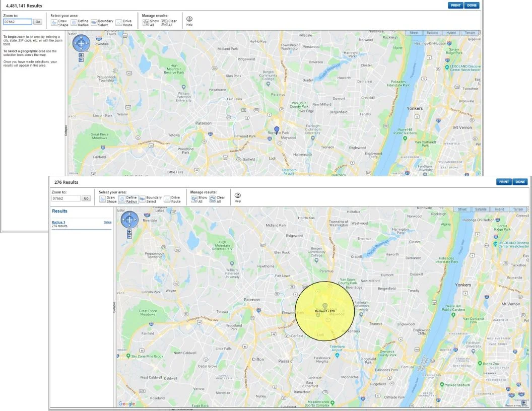Switch to Terrain view in 276 Results window
Screen dimensions: 532x411
point(518,209)
